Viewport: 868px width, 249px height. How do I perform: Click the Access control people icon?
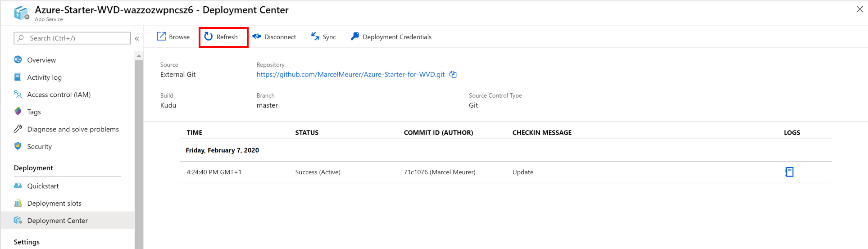18,94
